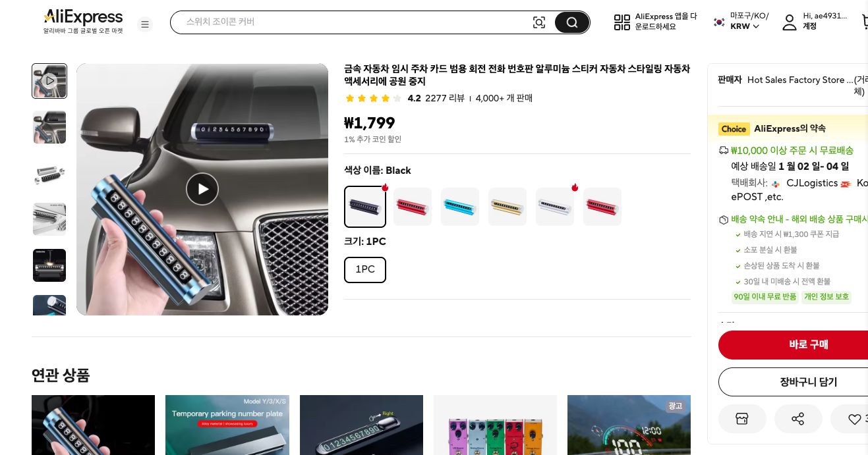Select the second video thumbnail in gallery
Image resolution: width=868 pixels, height=455 pixels.
(x=49, y=127)
